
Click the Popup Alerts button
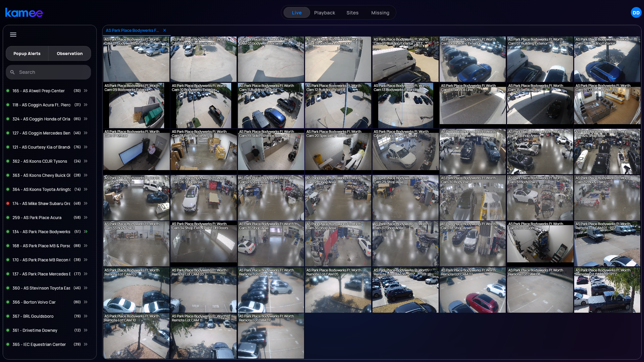27,53
